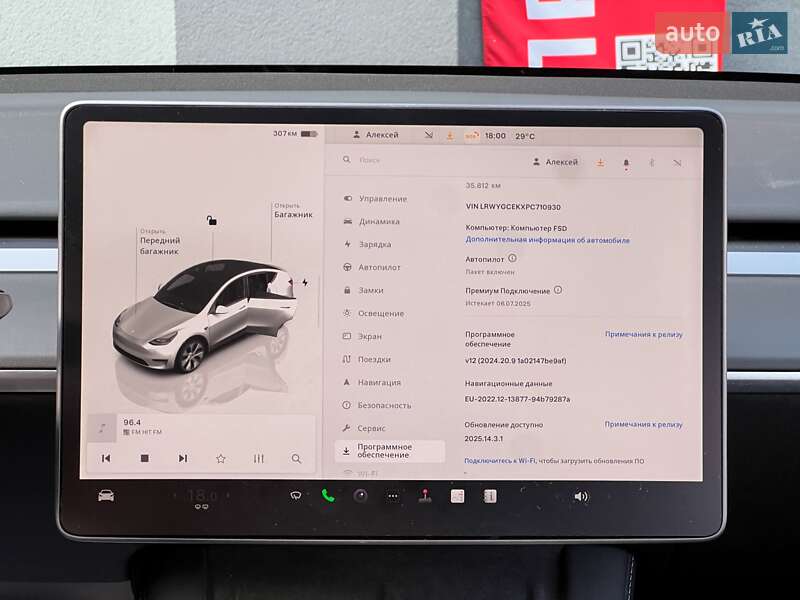Tap the volume speaker icon on bottom bar
This screenshot has height=600, width=800.
583,494
